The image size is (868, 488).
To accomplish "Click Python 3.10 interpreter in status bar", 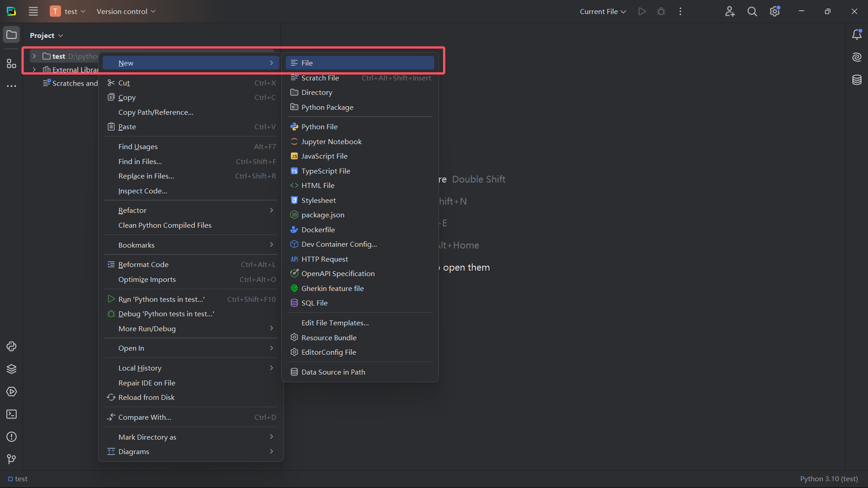I will [x=829, y=479].
